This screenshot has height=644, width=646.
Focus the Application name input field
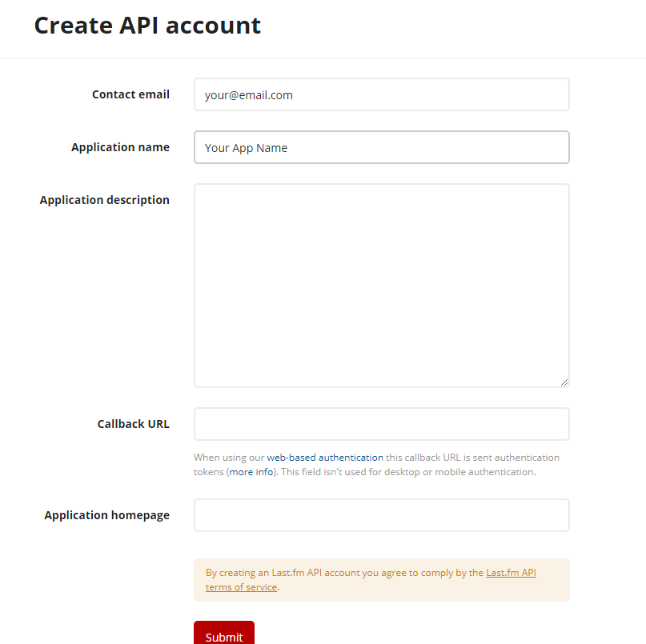pos(382,147)
